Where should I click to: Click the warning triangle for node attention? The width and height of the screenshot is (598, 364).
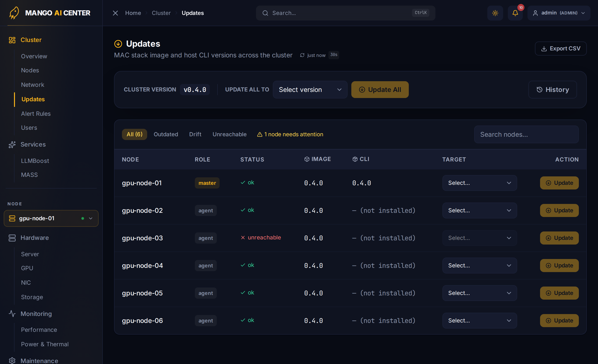click(260, 134)
